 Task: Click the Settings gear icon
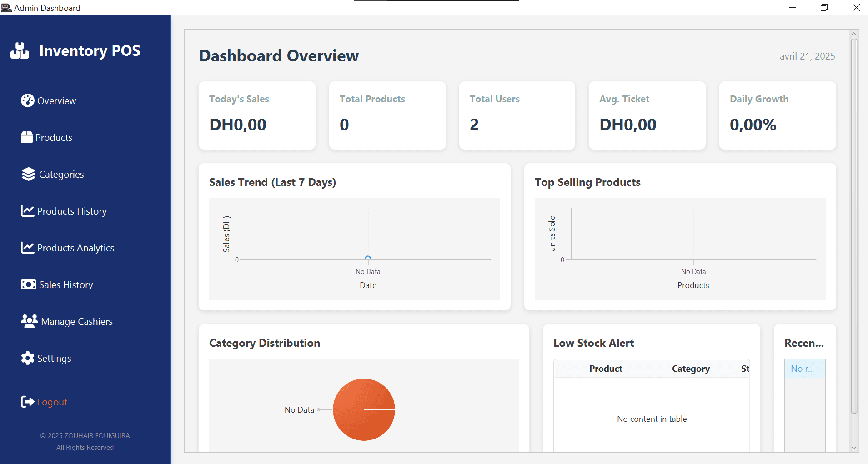[x=27, y=358]
